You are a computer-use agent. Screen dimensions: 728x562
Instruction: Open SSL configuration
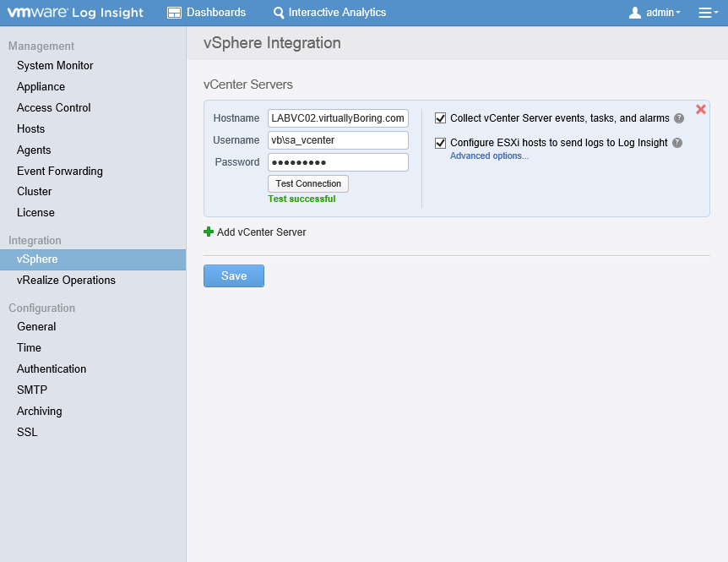(27, 432)
